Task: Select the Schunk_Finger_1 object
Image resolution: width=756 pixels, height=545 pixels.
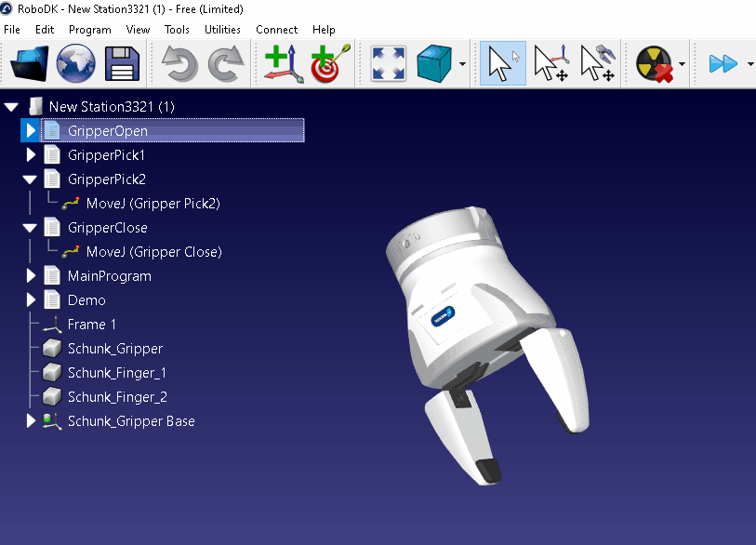Action: click(x=117, y=373)
